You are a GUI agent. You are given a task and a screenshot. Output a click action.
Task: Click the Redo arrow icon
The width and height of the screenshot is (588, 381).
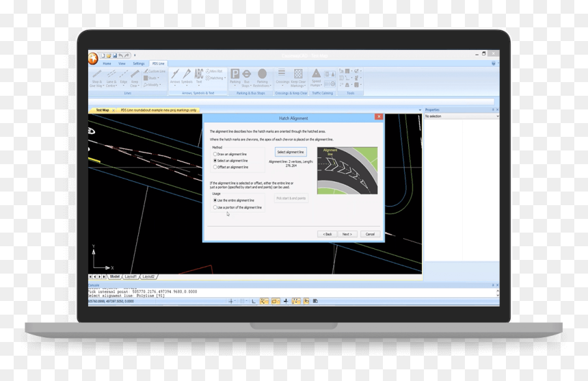coord(126,55)
